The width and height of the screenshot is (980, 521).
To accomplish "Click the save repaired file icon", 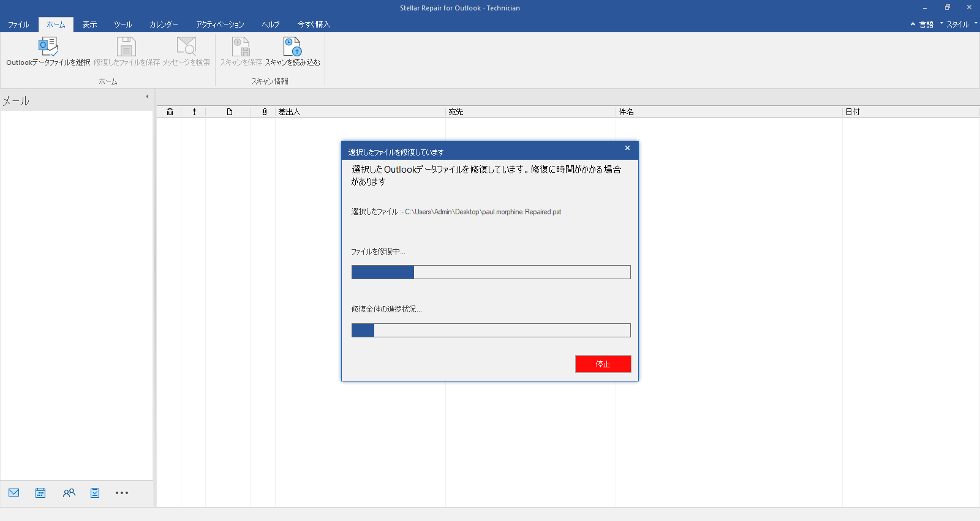I will click(x=126, y=47).
